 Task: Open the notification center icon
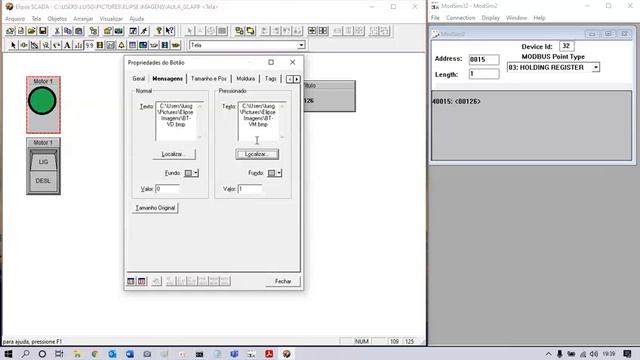627,354
